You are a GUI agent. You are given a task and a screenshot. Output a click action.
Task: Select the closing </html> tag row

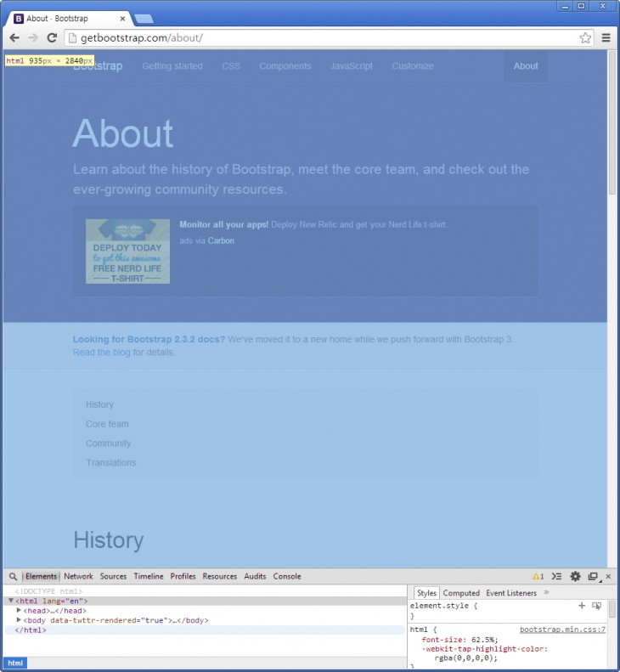[x=205, y=630]
